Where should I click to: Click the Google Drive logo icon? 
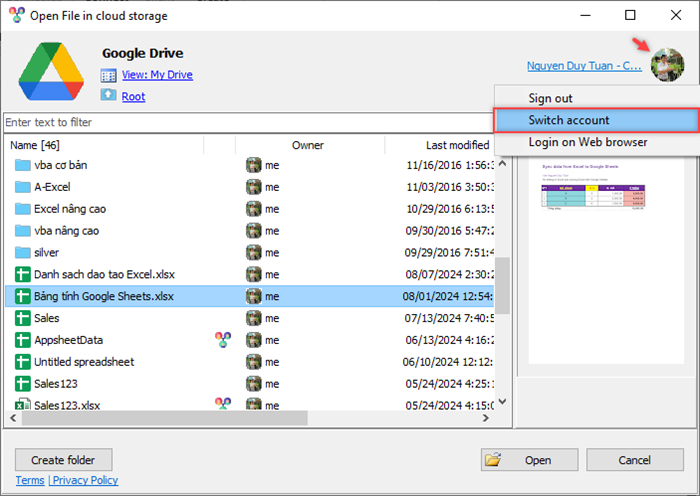tap(51, 71)
